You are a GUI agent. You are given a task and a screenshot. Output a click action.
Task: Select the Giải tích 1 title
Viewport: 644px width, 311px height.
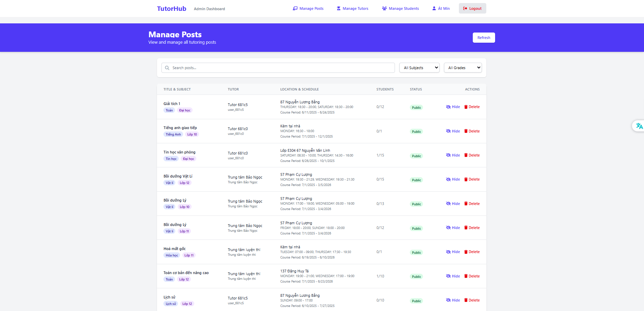pos(172,104)
